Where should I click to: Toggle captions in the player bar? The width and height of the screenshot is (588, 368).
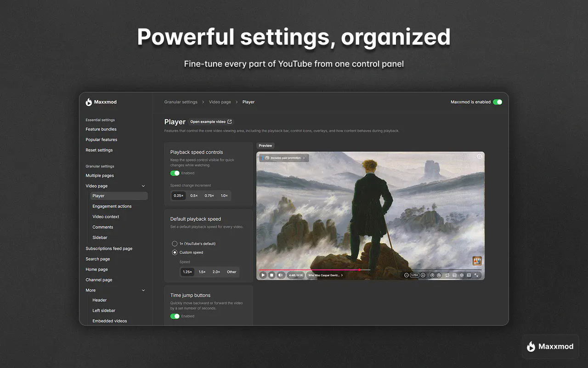pos(454,275)
